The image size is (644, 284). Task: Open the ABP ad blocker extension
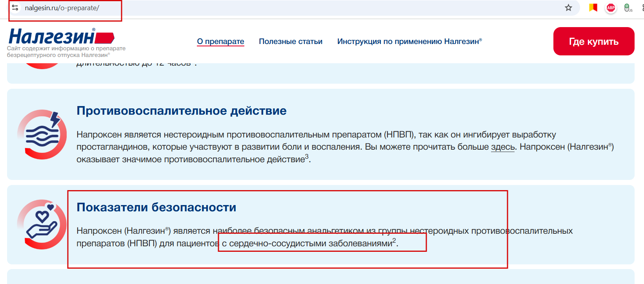pos(611,7)
